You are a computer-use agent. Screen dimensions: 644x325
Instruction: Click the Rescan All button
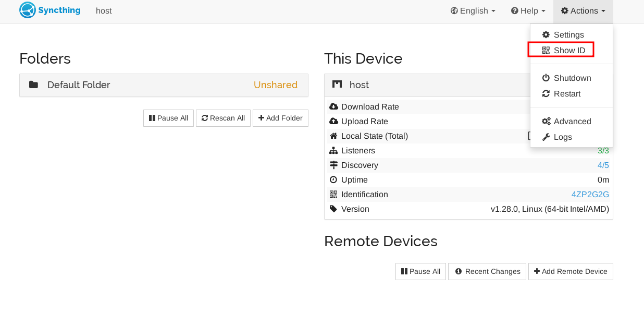tap(223, 118)
